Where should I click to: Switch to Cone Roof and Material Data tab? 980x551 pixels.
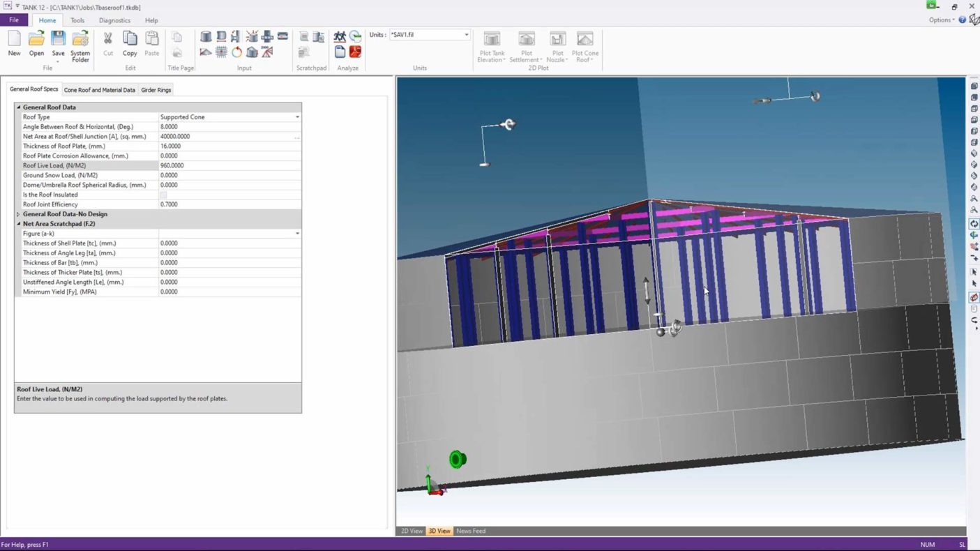100,90
